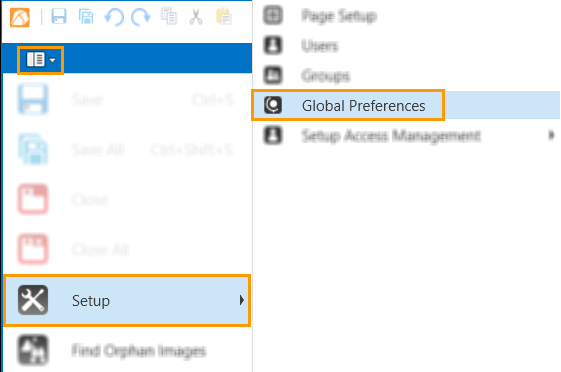Open the Setup menu entry
Screen dimensions: 561x372
coord(127,300)
